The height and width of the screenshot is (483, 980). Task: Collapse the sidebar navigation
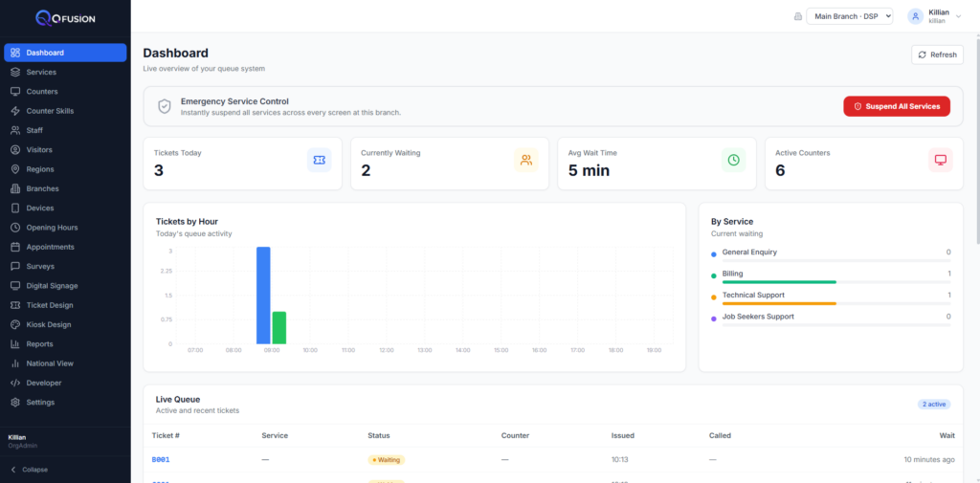[29, 470]
